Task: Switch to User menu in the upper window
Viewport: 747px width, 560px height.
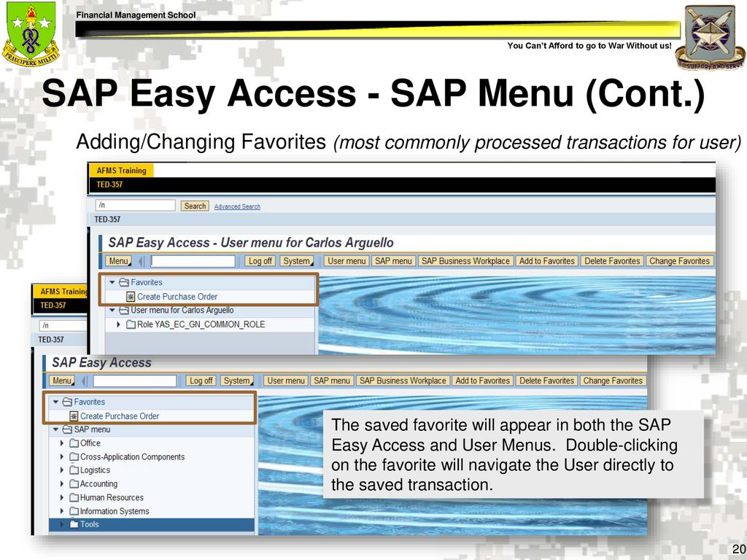Action: click(x=347, y=261)
